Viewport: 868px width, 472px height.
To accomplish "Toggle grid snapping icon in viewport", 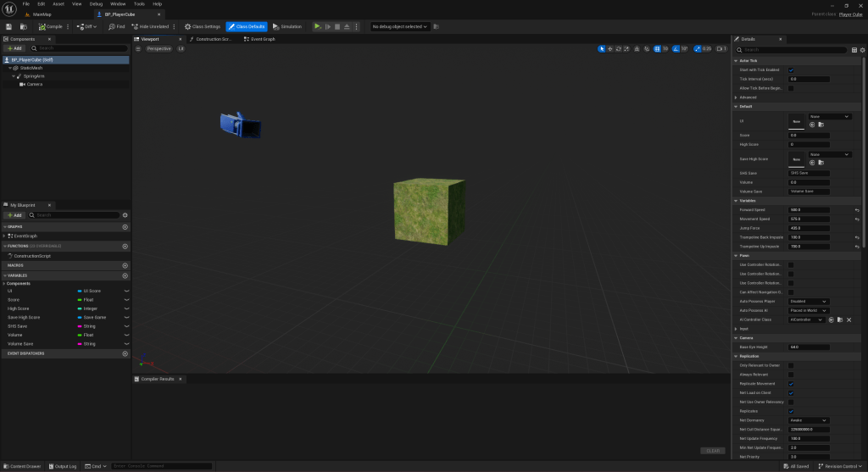I will click(x=658, y=49).
